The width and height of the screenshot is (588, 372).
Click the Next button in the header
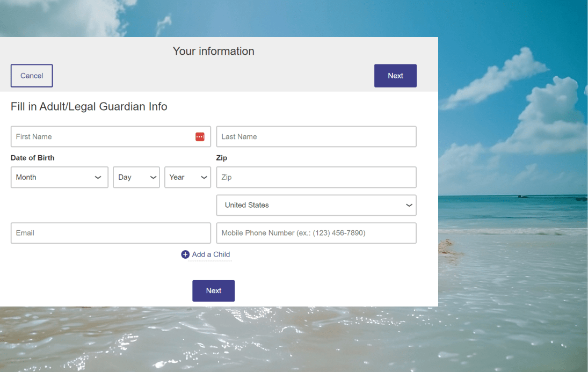pyautogui.click(x=395, y=76)
